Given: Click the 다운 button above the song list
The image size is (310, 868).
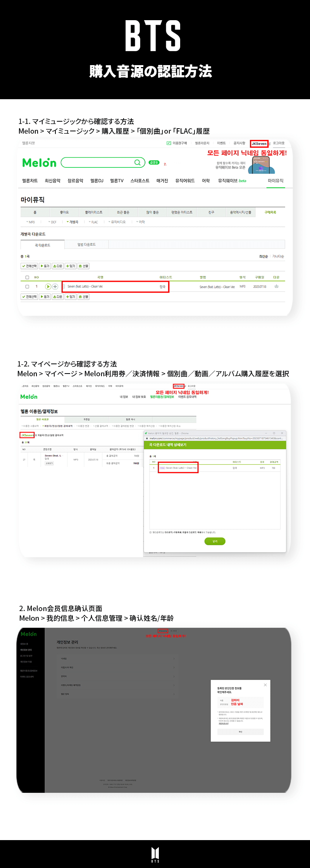Looking at the screenshot, I should [57, 266].
